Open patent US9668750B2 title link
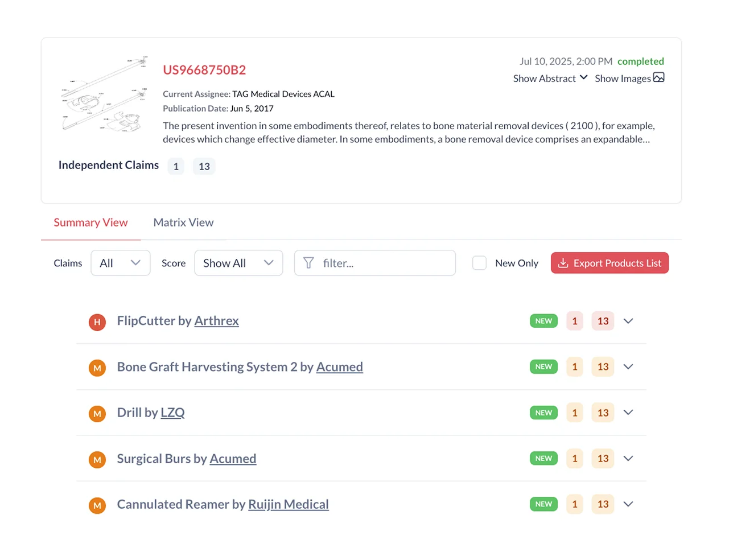Screen dimensions: 729x560 [204, 70]
